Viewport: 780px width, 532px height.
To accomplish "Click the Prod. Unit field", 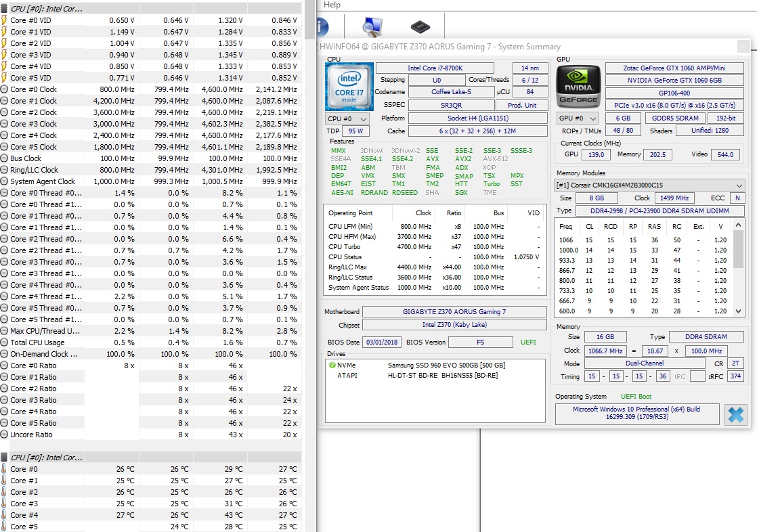I will coord(522,105).
